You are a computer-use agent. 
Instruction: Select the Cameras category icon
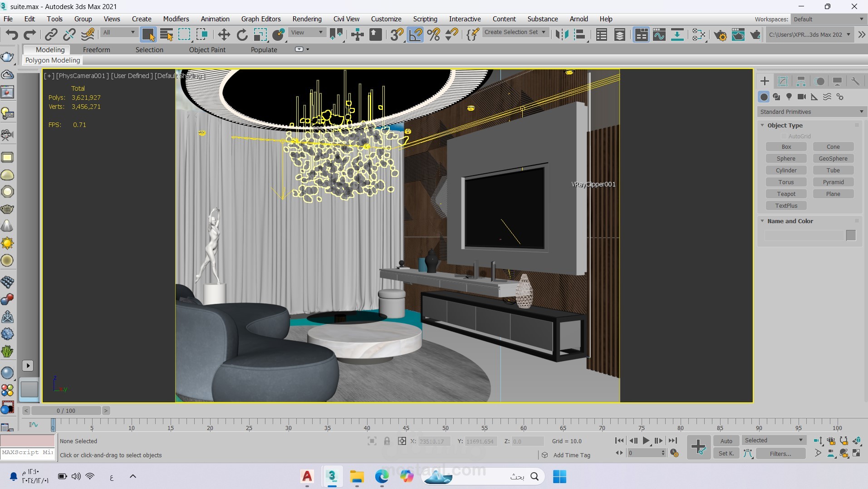coord(802,97)
